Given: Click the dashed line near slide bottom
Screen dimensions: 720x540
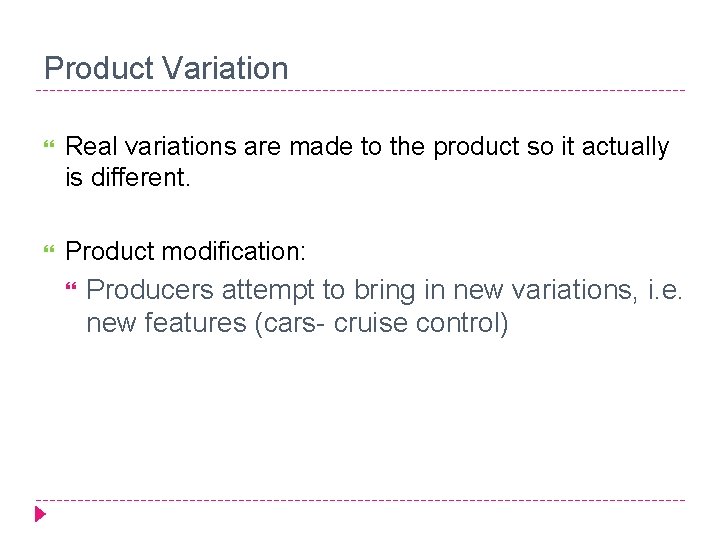Looking at the screenshot, I should tap(360, 500).
